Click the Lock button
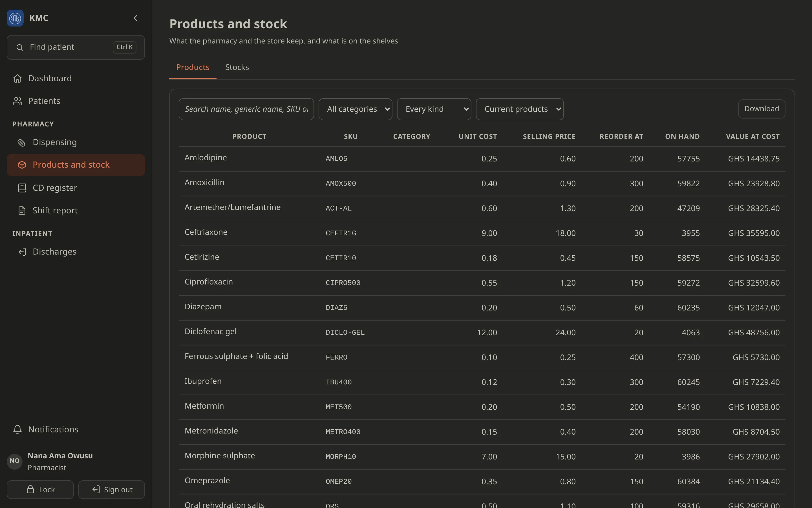 [x=40, y=490]
